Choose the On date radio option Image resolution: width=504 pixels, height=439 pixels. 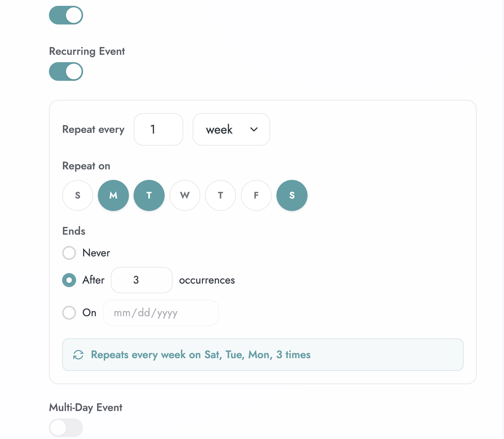point(69,313)
